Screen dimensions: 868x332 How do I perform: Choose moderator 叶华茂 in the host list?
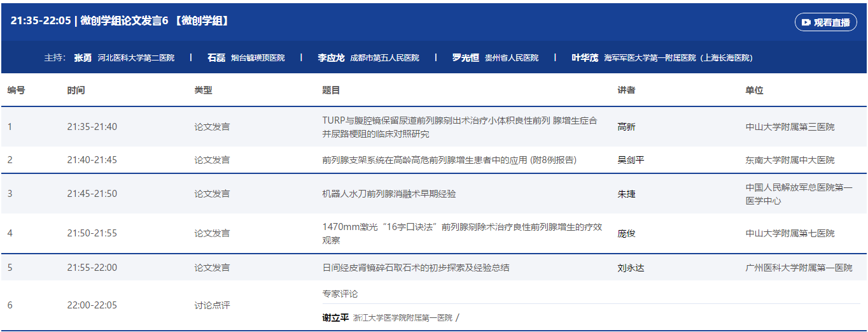pos(585,58)
